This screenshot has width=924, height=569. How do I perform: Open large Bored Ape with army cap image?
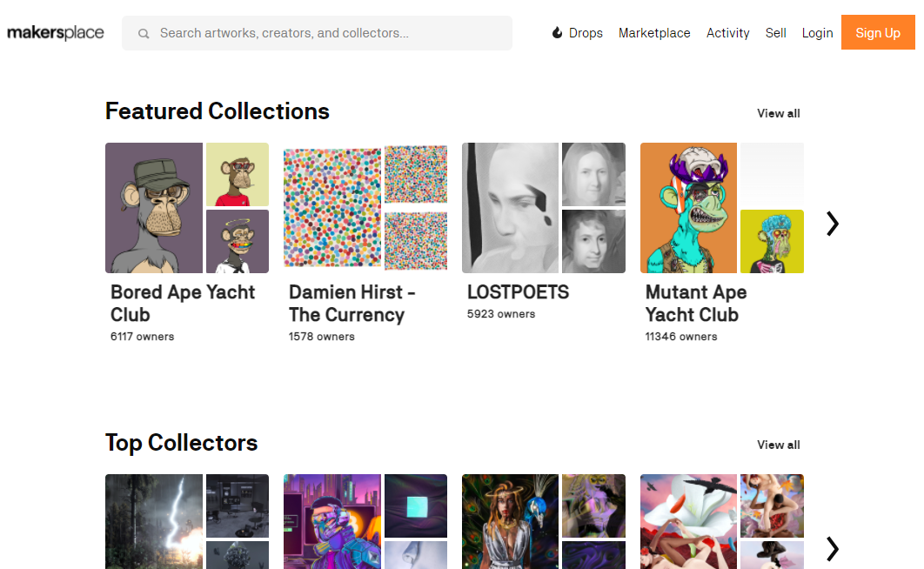pyautogui.click(x=154, y=208)
